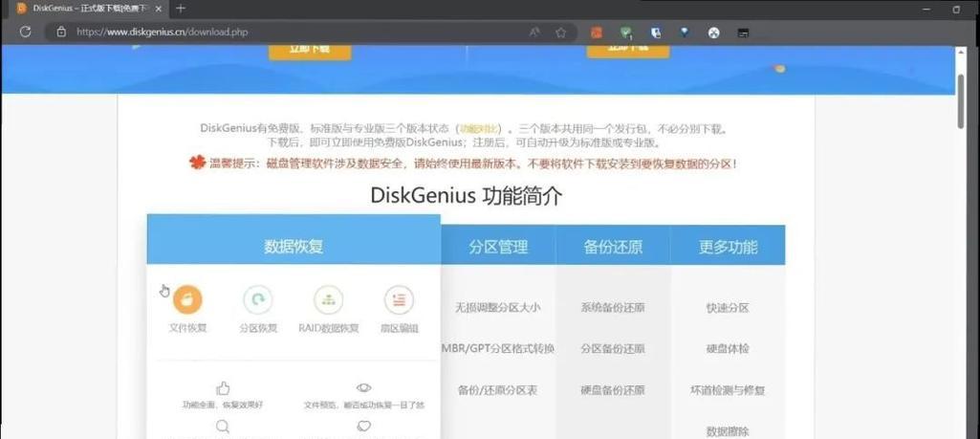Click 分区备份还原 entry
This screenshot has width=980, height=439.
pos(613,348)
